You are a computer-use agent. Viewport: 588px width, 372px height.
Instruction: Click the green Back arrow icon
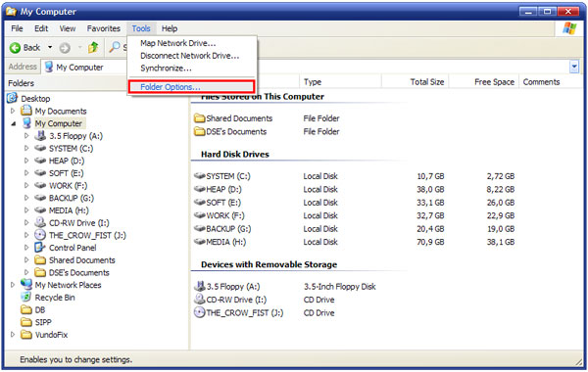point(15,48)
